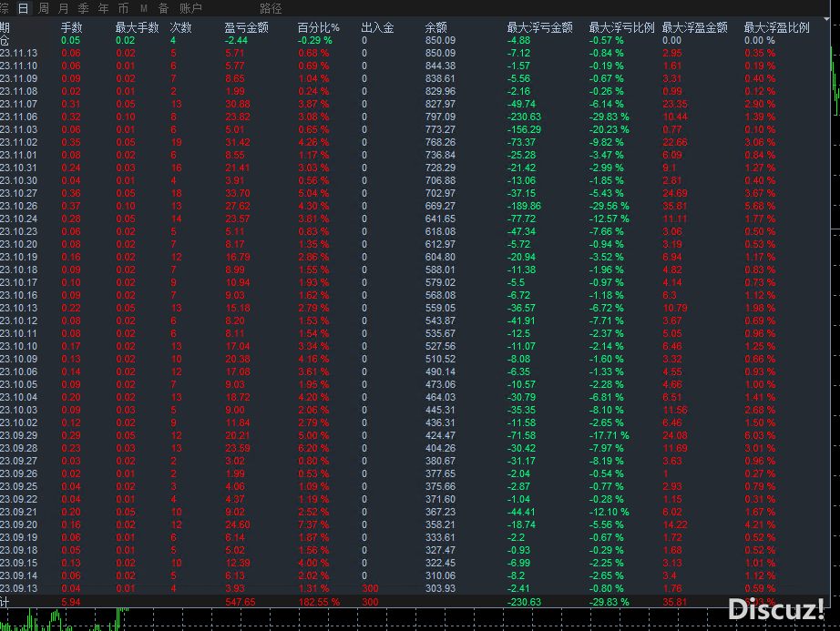Open the 月 monthly statistics tab
The width and height of the screenshot is (840, 631).
click(64, 8)
